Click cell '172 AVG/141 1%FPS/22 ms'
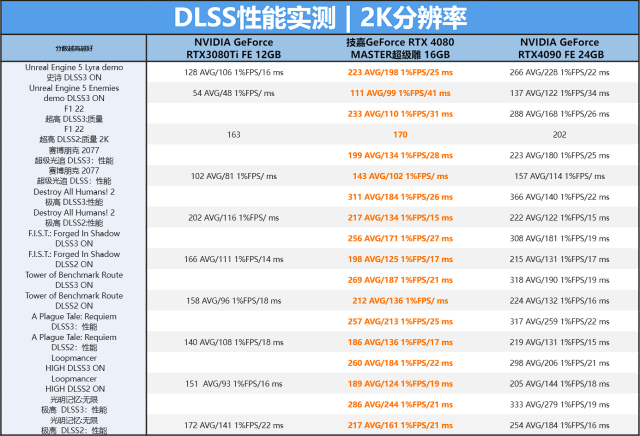Screen dimensions: 640x436 point(233,425)
